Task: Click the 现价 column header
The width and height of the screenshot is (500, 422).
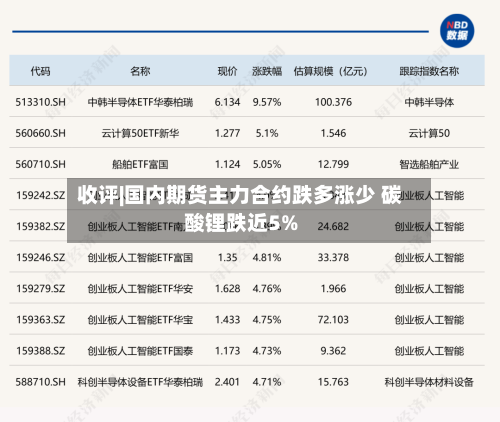Action: (x=227, y=71)
